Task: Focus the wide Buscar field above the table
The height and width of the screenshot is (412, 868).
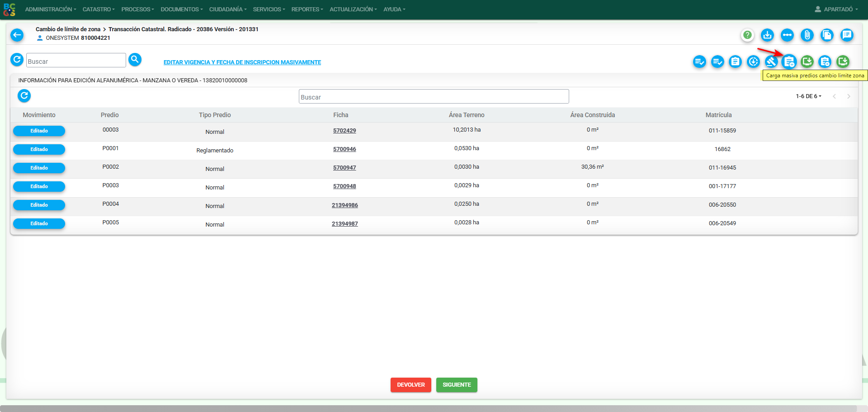Action: (434, 96)
